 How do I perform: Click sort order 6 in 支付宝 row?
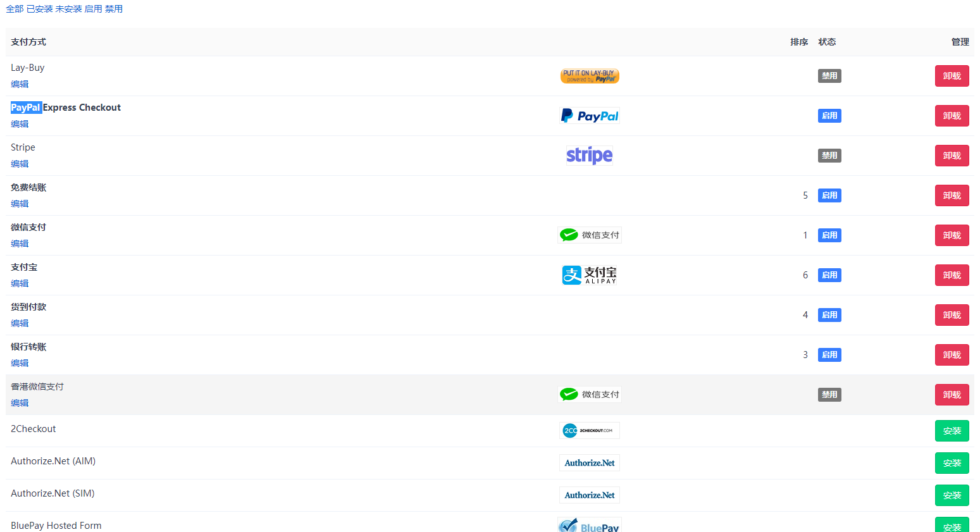[x=805, y=275]
